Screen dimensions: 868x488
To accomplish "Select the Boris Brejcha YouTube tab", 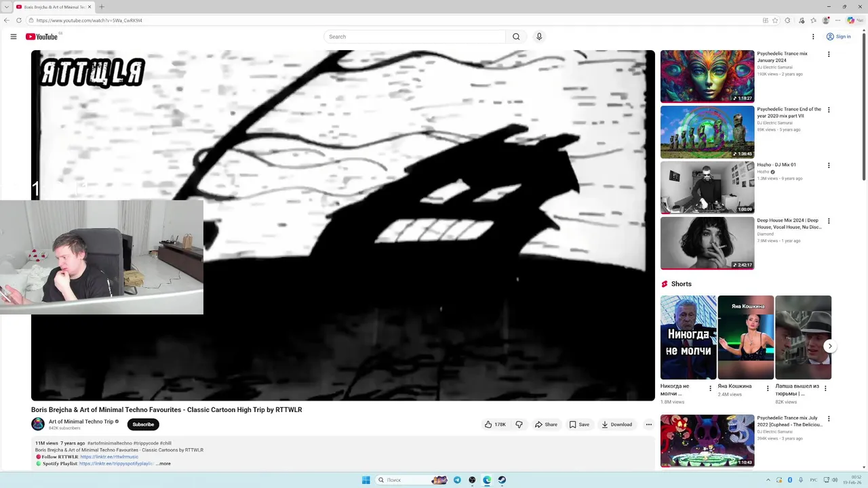I will (x=54, y=7).
